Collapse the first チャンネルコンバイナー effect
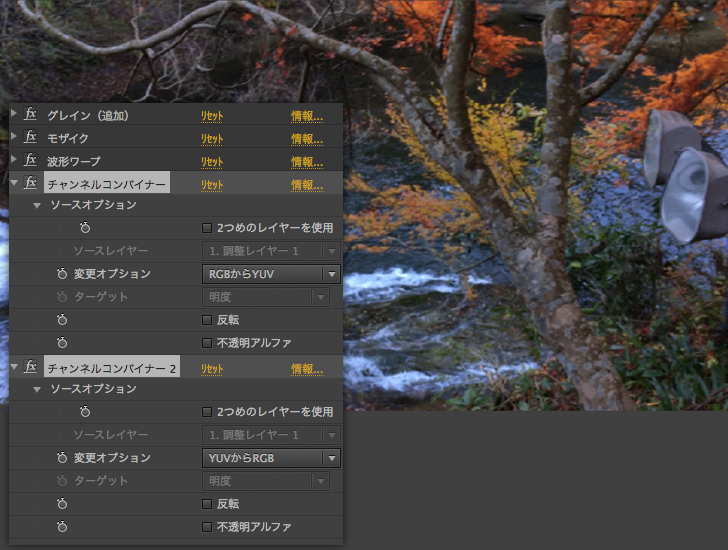 coord(13,184)
